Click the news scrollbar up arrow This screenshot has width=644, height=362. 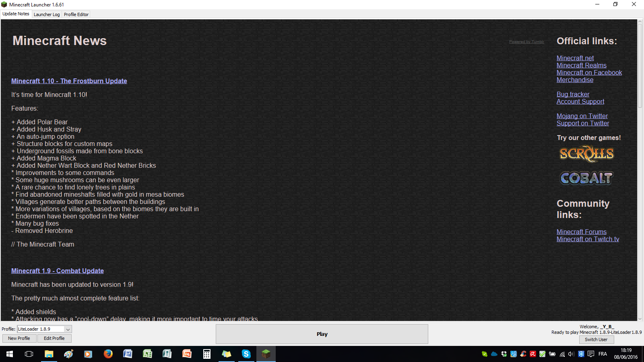pyautogui.click(x=640, y=22)
